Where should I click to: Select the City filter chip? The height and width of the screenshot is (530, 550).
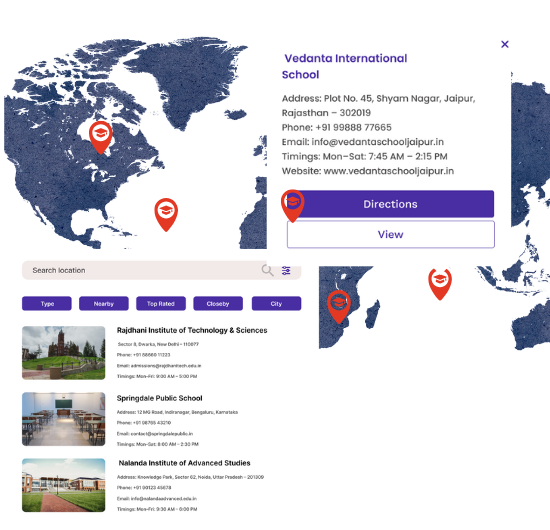pyautogui.click(x=276, y=303)
